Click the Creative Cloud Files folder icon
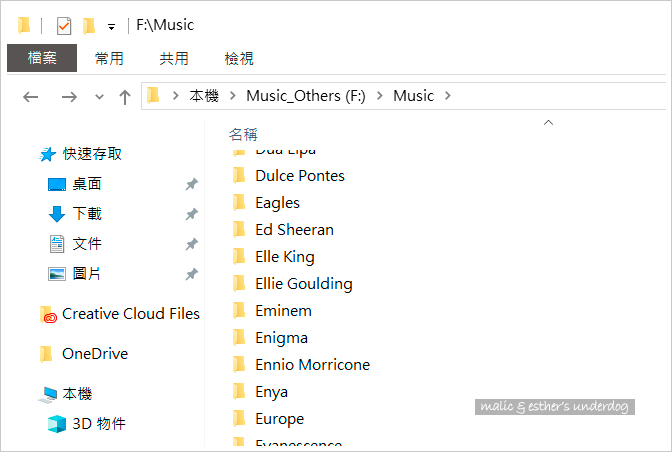The image size is (672, 452). [48, 314]
